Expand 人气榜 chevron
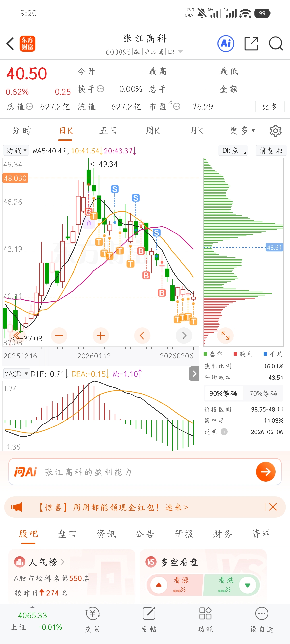The height and width of the screenshot is (644, 290). click(63, 562)
